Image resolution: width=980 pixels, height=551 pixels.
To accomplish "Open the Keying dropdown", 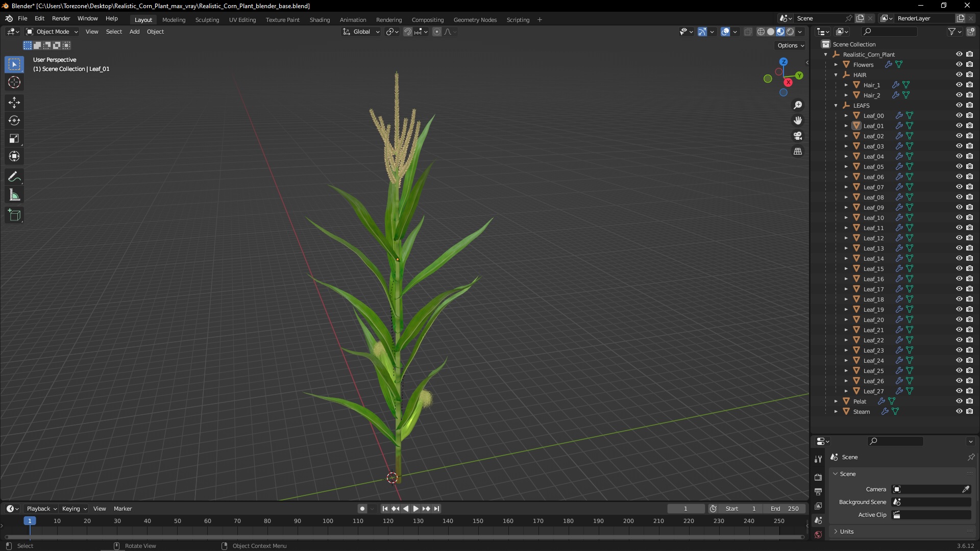I will tap(74, 509).
